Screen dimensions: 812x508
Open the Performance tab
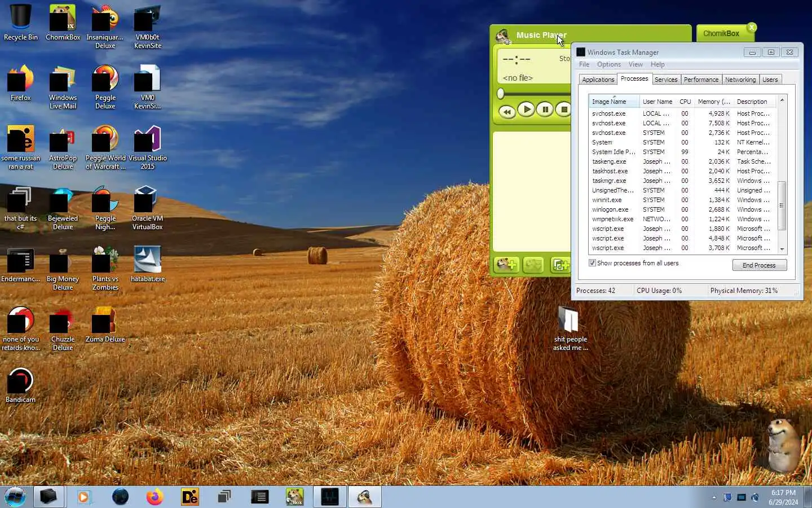[x=701, y=80]
